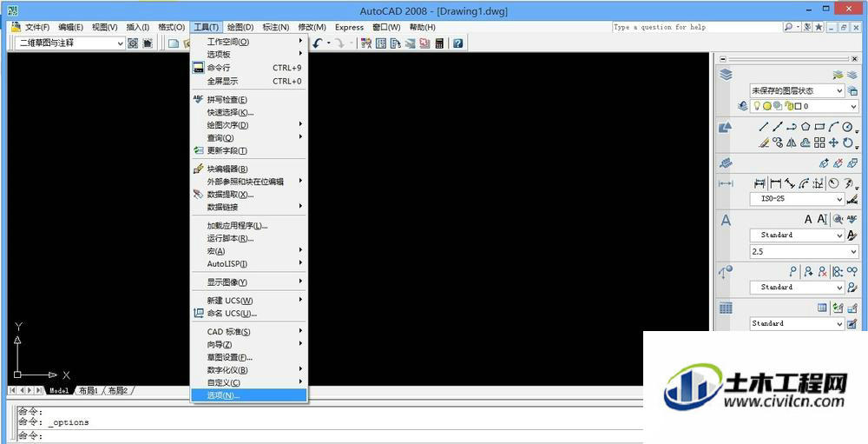Screen dimensions: 868x444
Task: Expand the AutoLISP(I) submenu
Action: coord(249,264)
